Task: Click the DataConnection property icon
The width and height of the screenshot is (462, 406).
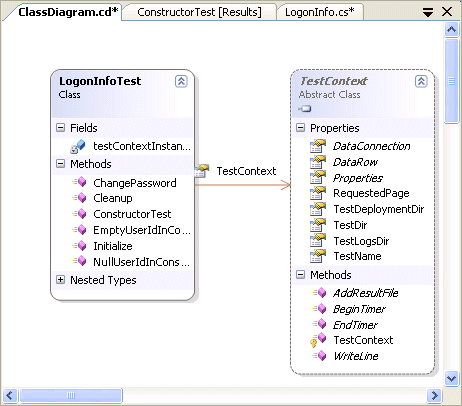Action: 318,146
